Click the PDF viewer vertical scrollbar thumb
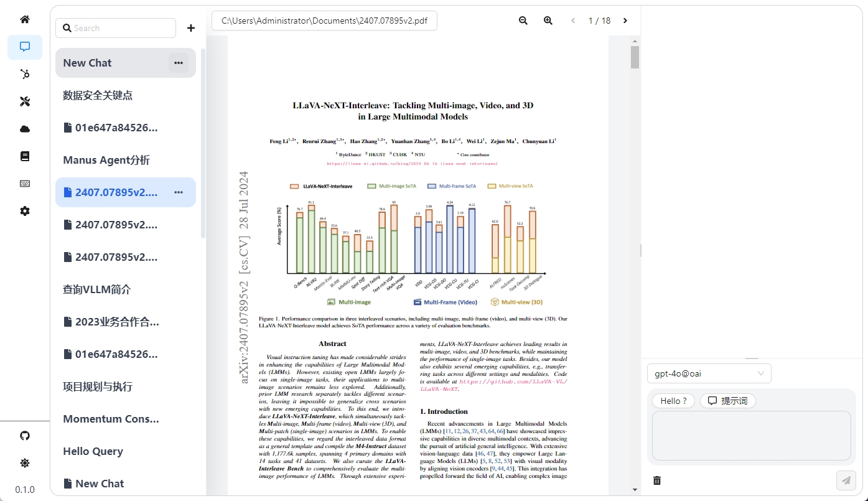The height and width of the screenshot is (501, 868). tap(635, 57)
